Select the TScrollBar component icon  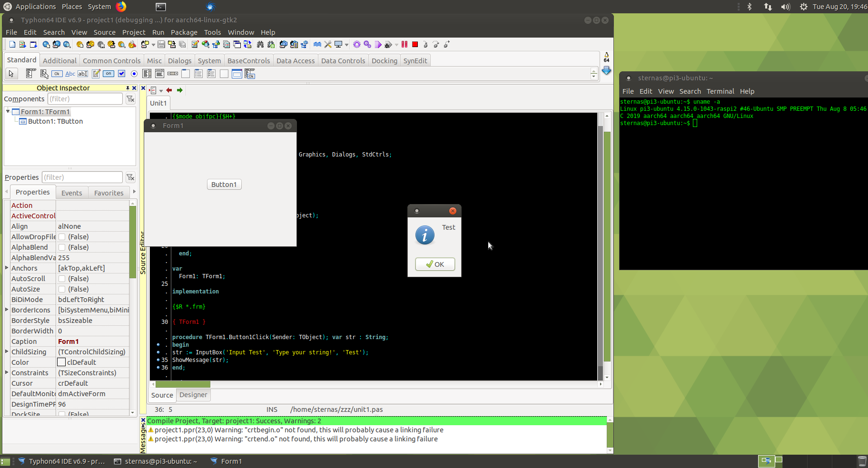point(173,74)
